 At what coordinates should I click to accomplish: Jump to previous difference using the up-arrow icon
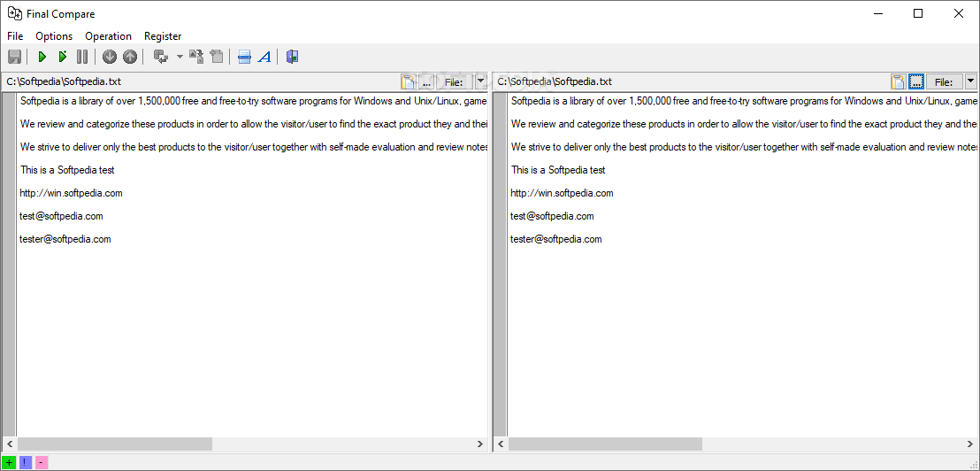pyautogui.click(x=129, y=57)
